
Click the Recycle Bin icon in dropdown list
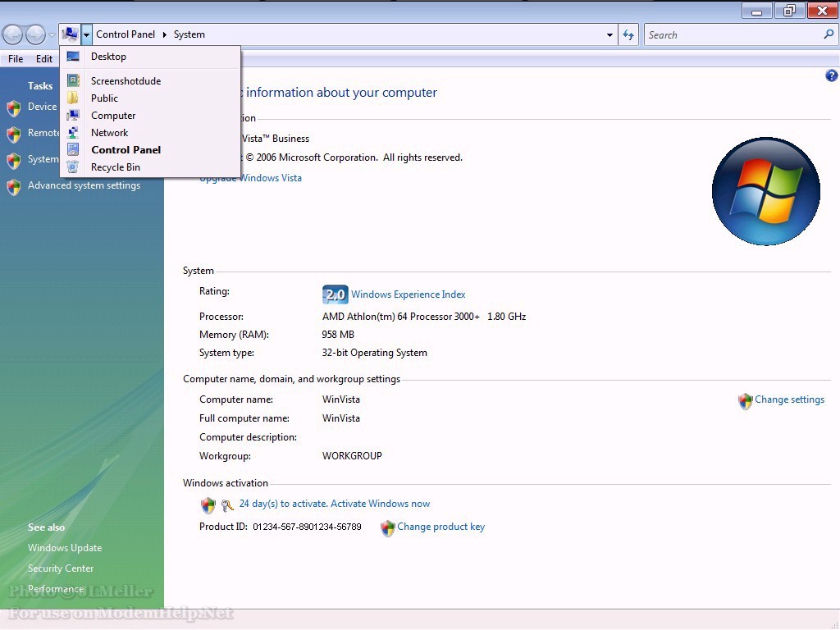coord(73,167)
